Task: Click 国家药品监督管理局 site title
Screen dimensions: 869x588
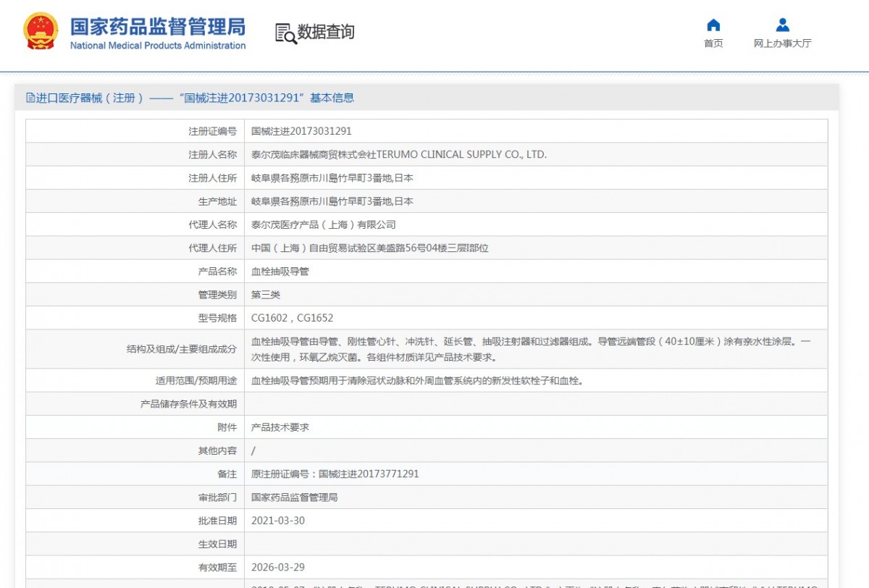Action: [x=158, y=27]
